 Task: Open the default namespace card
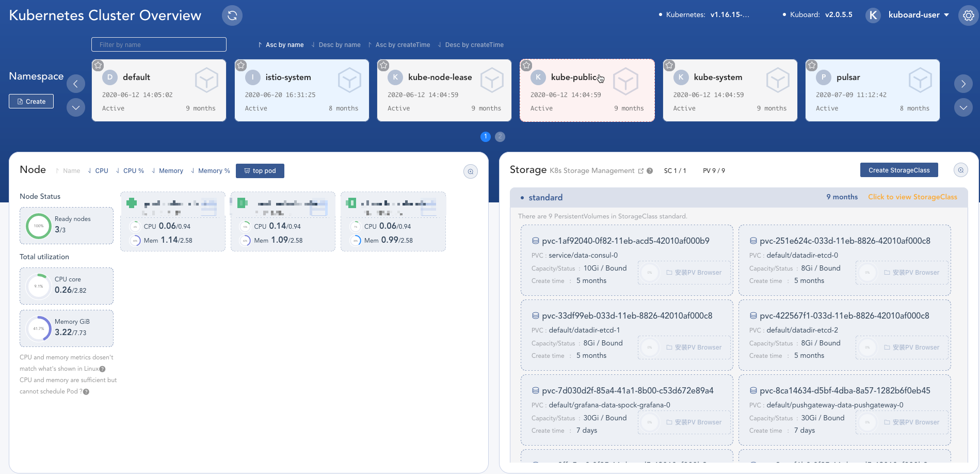pyautogui.click(x=159, y=90)
